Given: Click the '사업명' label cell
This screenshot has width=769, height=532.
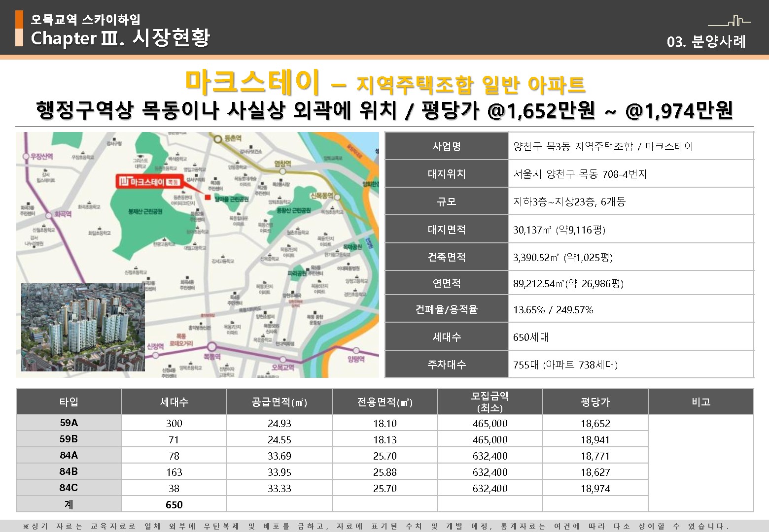Looking at the screenshot, I should (x=447, y=146).
